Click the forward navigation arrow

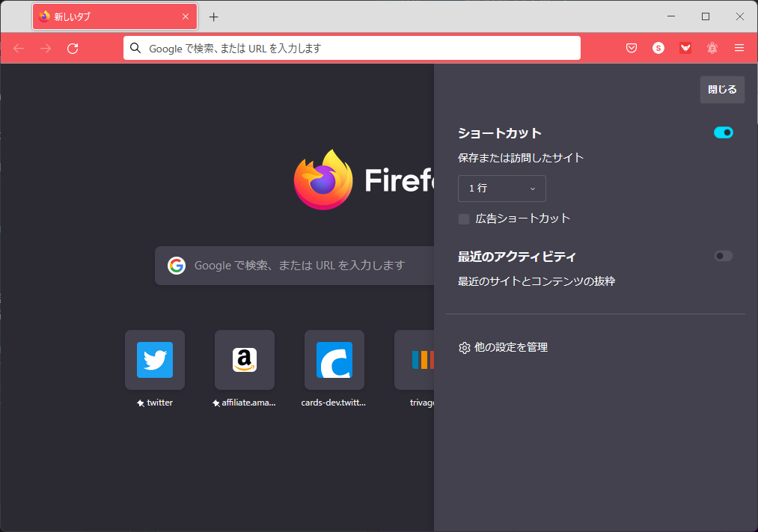(x=45, y=48)
